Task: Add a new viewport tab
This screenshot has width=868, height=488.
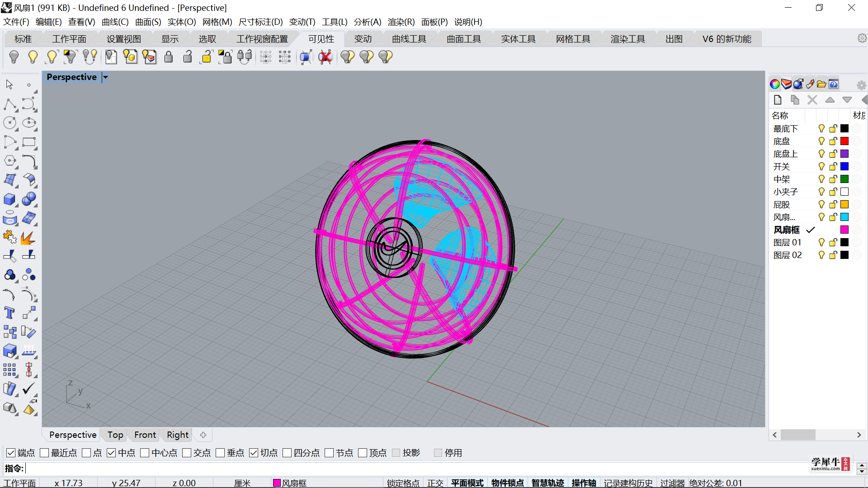Action: pos(203,435)
